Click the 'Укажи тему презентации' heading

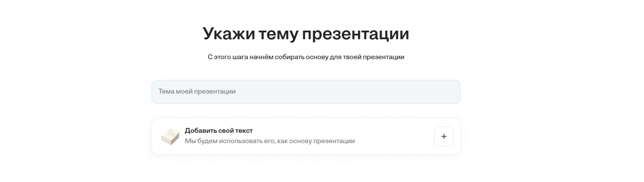[305, 34]
